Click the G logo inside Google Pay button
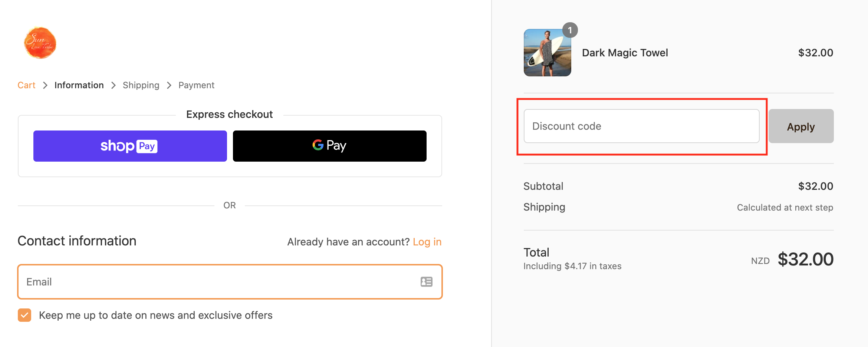The image size is (868, 347). coord(318,145)
